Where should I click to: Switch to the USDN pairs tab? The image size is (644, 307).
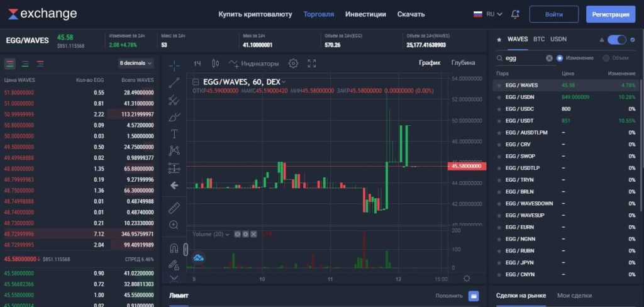pos(558,39)
